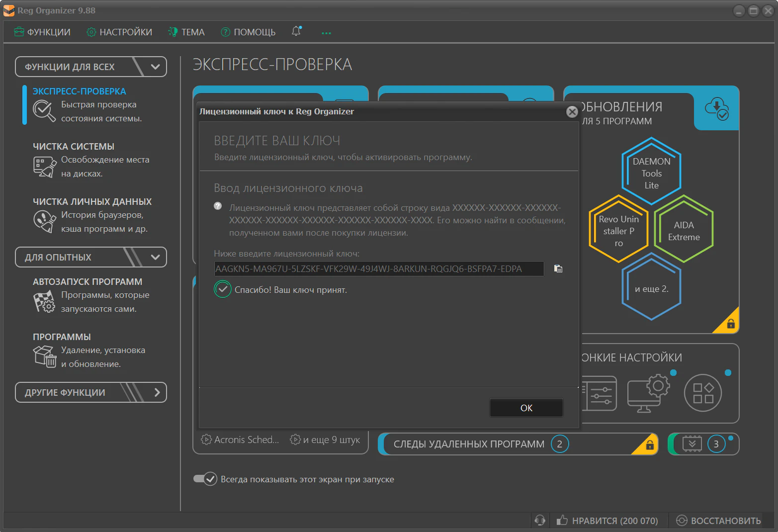Close the license key dialog

coord(572,112)
